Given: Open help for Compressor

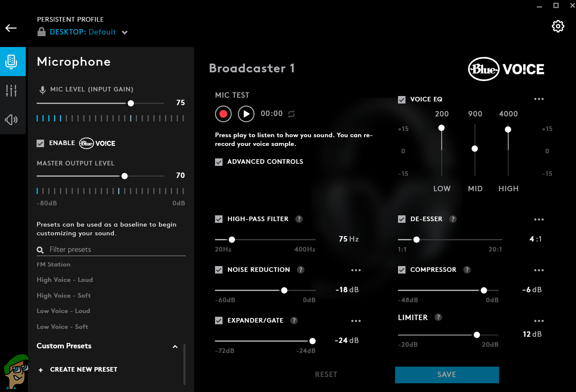Looking at the screenshot, I should (467, 270).
